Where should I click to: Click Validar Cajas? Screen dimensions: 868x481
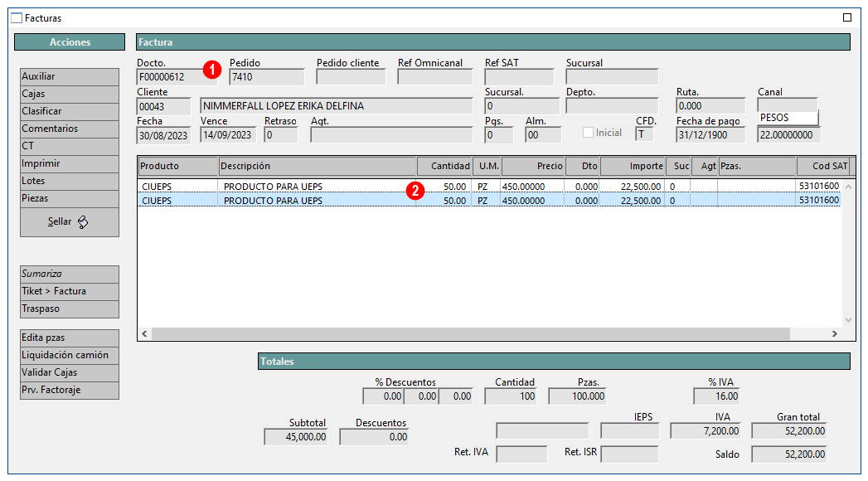69,372
